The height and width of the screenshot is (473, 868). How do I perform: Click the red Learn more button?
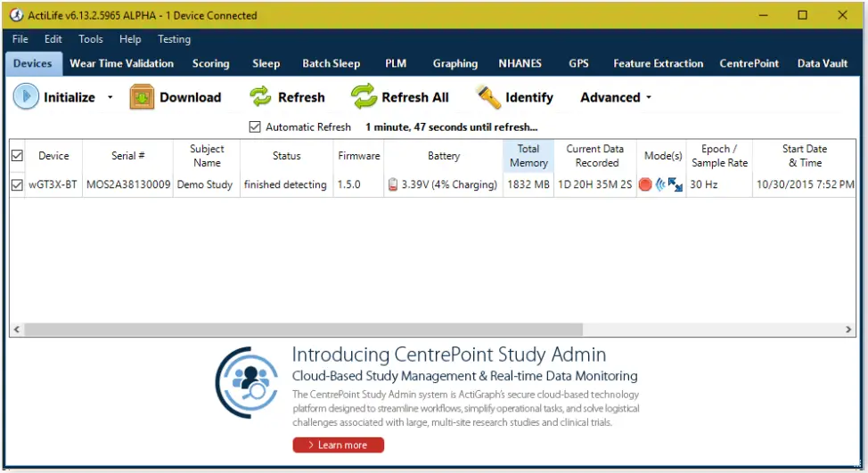tap(339, 444)
